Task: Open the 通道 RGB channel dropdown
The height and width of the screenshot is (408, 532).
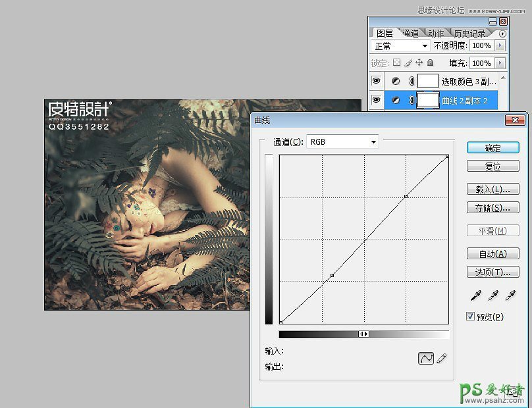Action: tap(343, 141)
